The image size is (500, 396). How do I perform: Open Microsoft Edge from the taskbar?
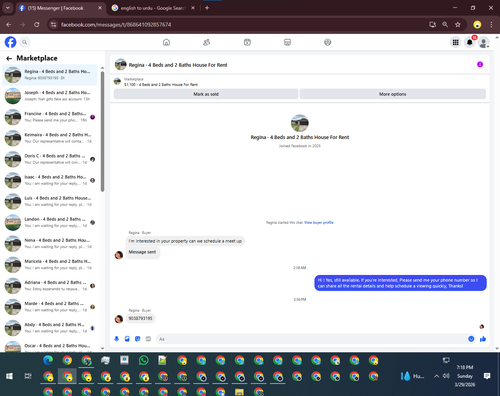pos(48,360)
